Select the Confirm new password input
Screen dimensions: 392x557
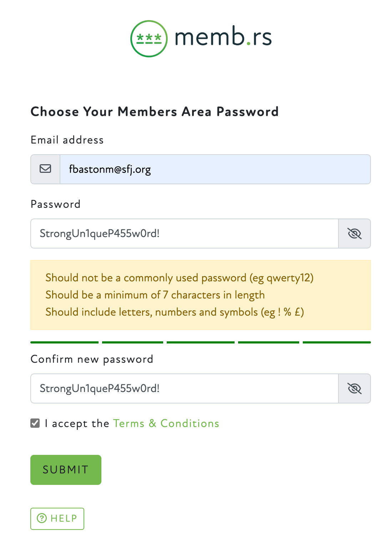click(x=184, y=388)
